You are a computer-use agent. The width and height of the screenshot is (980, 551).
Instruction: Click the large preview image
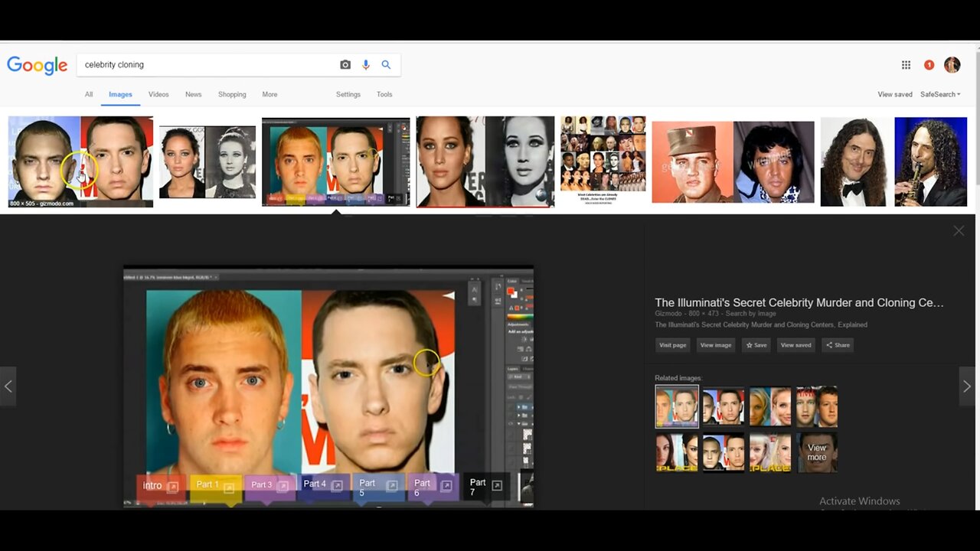coord(328,386)
